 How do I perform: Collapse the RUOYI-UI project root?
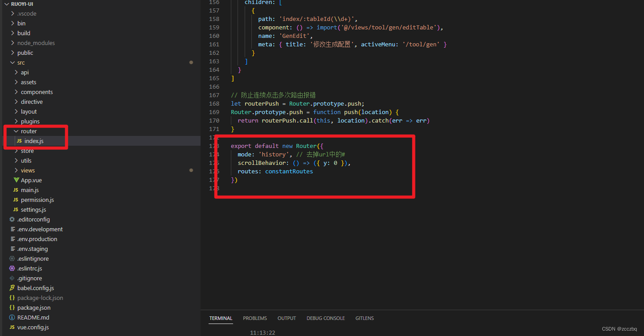point(7,4)
